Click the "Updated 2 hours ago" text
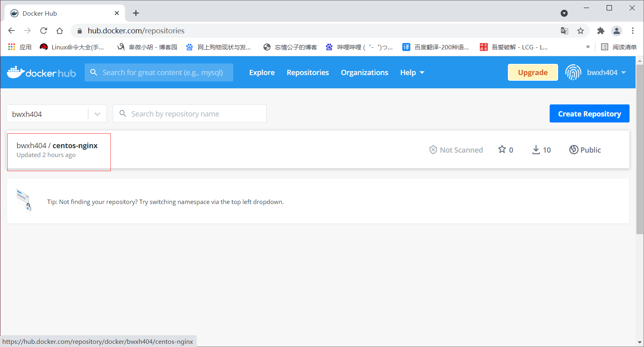This screenshot has height=347, width=644. click(x=46, y=155)
